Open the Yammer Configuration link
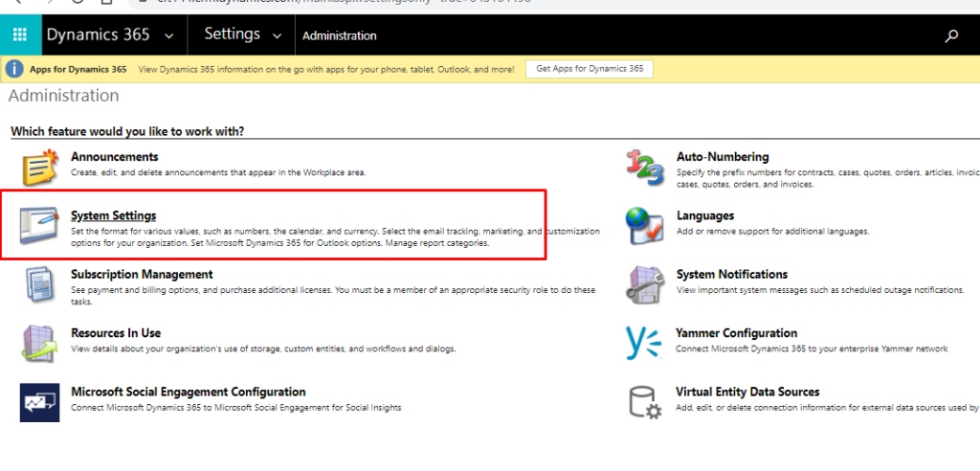The width and height of the screenshot is (980, 471). tap(736, 333)
